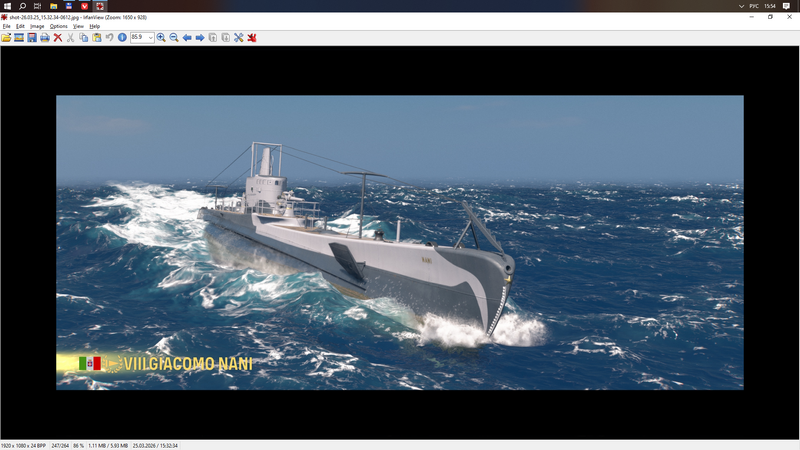Open the Image menu
Screen dimensions: 800x450
[x=37, y=26]
